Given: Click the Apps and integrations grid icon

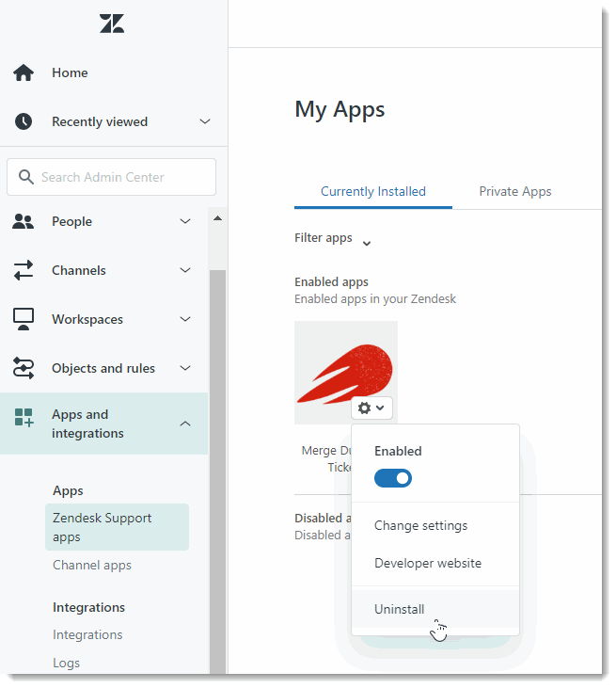Looking at the screenshot, I should point(24,418).
